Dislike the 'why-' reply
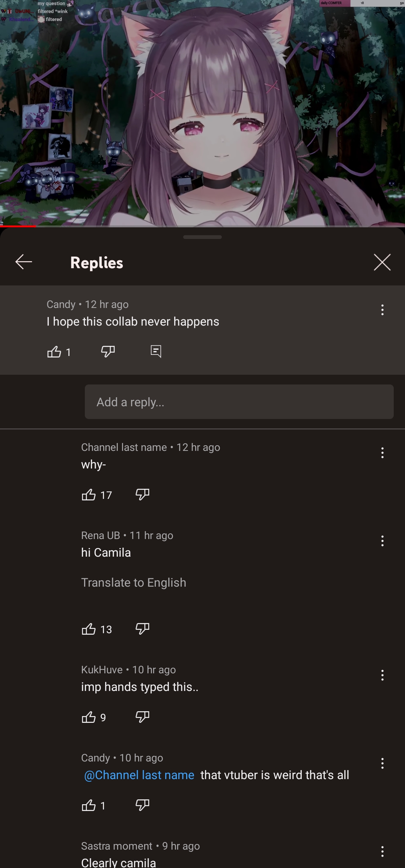 point(142,494)
